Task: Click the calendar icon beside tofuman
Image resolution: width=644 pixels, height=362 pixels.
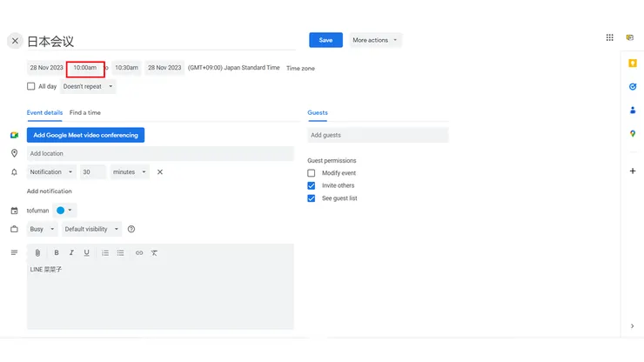Action: pyautogui.click(x=15, y=211)
